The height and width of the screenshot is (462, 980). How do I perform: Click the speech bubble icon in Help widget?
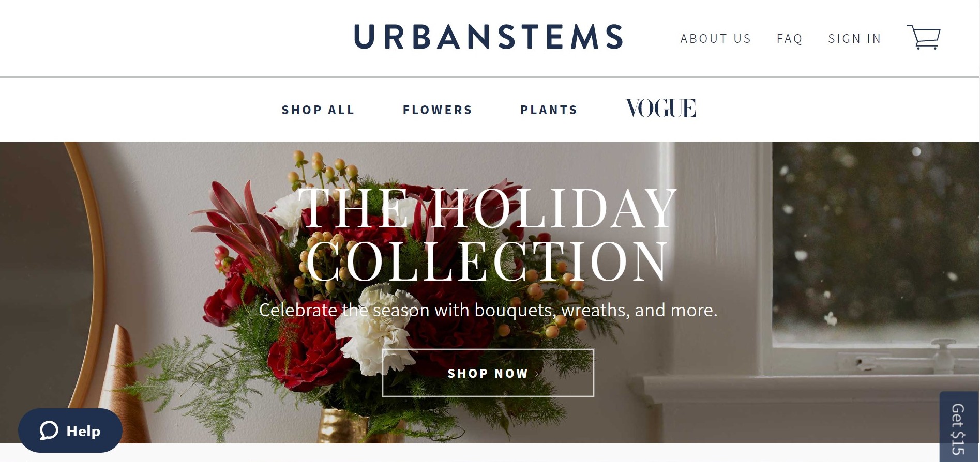[49, 430]
